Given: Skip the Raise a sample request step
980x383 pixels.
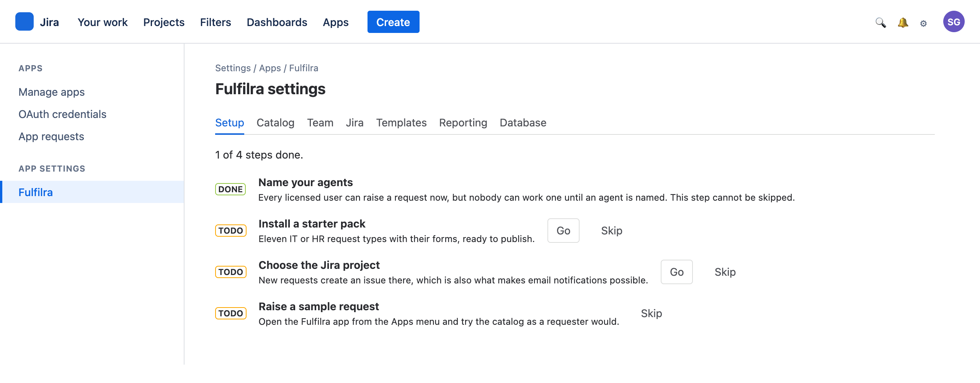Looking at the screenshot, I should (x=651, y=313).
